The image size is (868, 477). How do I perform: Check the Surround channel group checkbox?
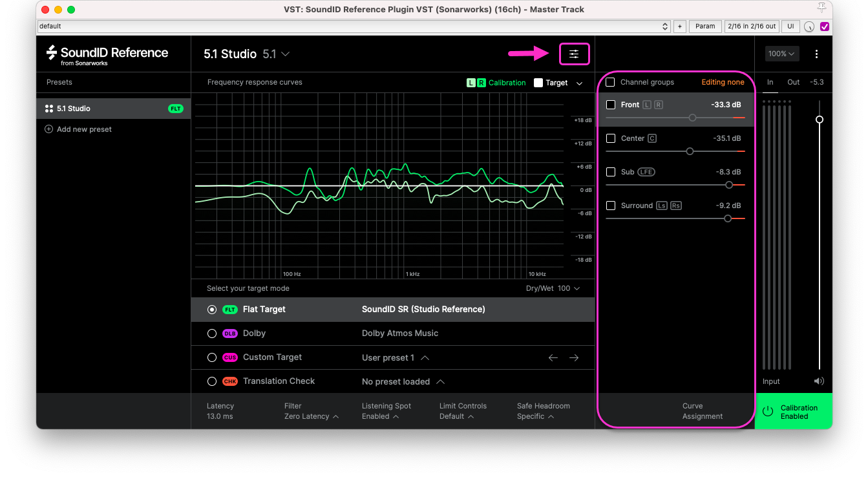[x=611, y=206]
